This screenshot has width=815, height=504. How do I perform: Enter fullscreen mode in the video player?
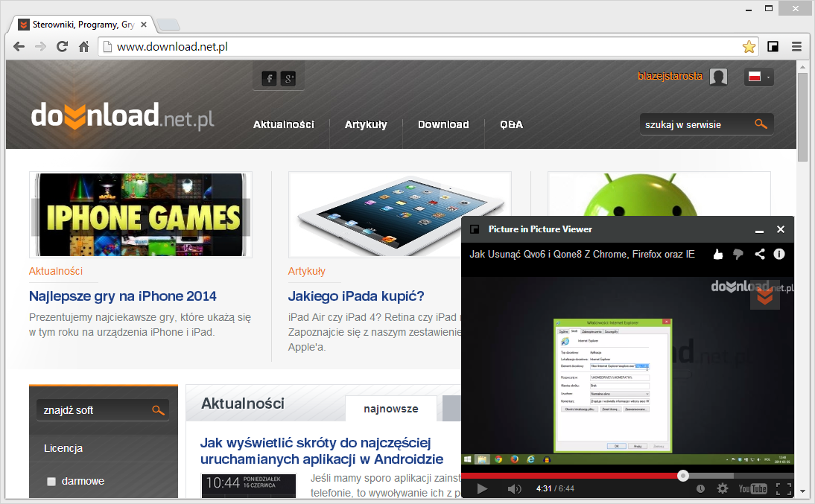pos(783,488)
